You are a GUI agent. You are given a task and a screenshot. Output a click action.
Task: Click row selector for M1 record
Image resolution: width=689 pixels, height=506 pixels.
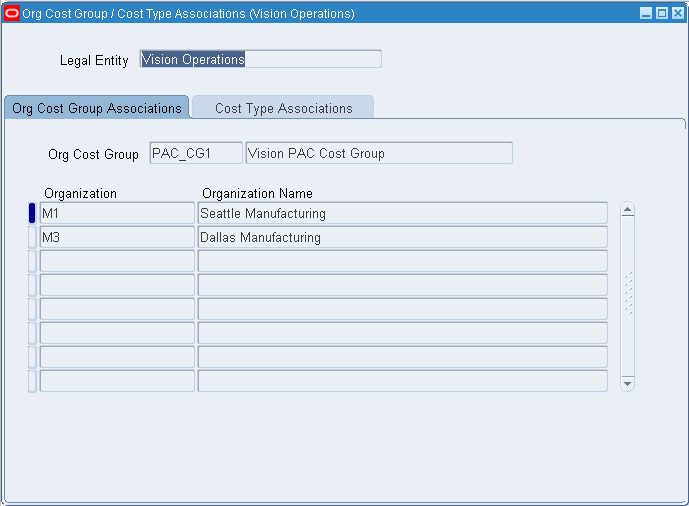32,213
